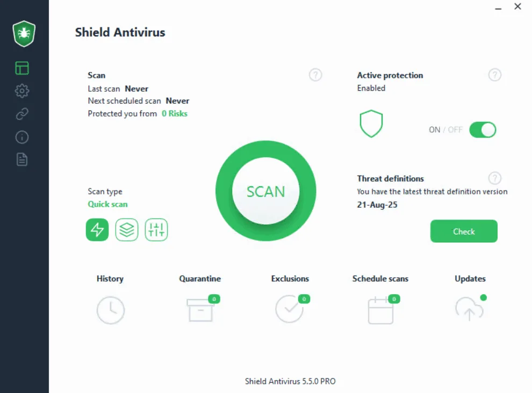This screenshot has height=393, width=532.
Task: Click the 0 Risks green link
Action: click(175, 114)
